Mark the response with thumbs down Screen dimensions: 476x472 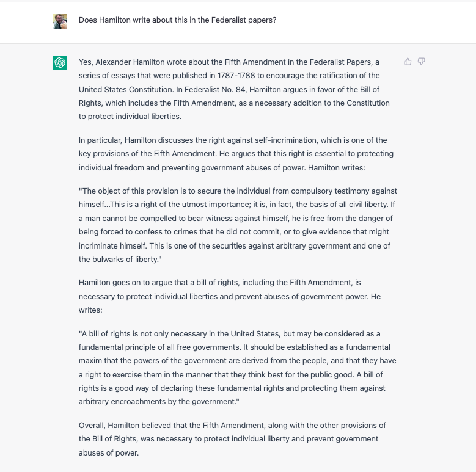click(421, 62)
